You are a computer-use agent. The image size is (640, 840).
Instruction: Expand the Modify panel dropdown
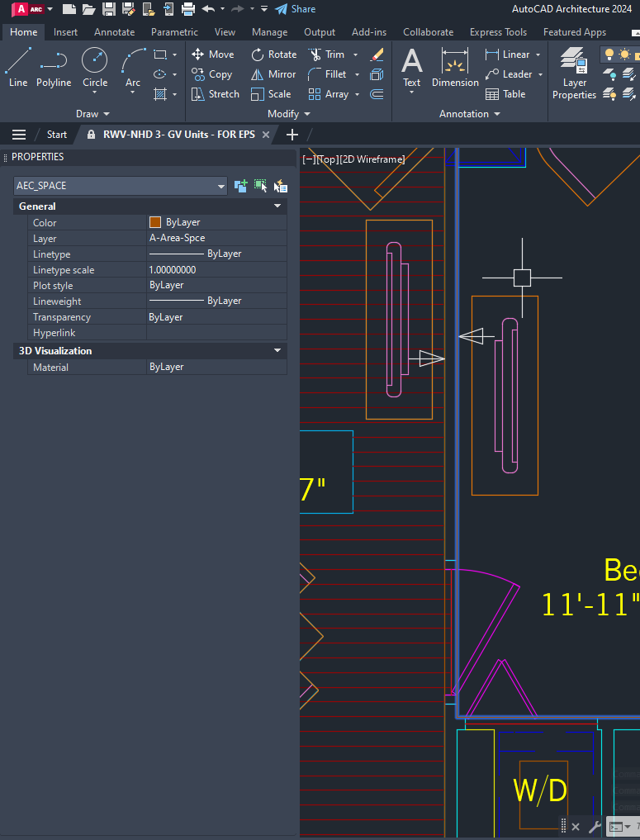coord(289,114)
